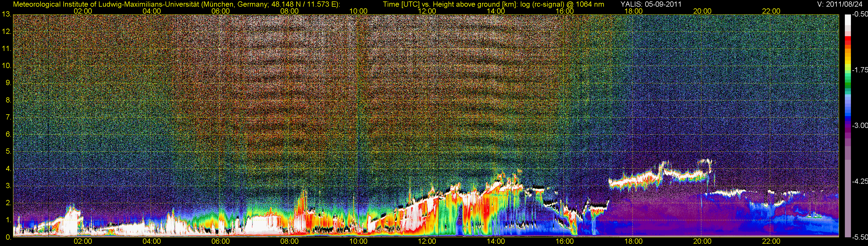Image resolution: width=868 pixels, height=246 pixels.
Task: Select "08:00" on the bottom time axis
Action: [289, 241]
